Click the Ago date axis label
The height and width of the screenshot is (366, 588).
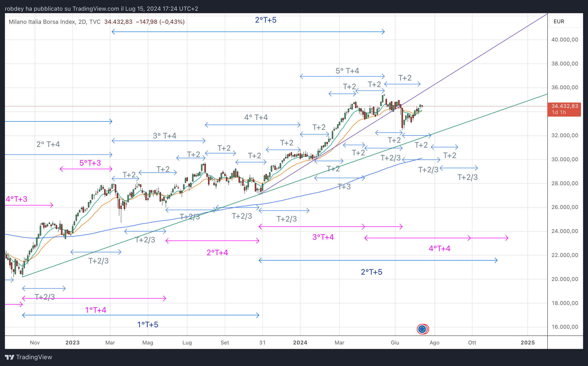pos(434,342)
